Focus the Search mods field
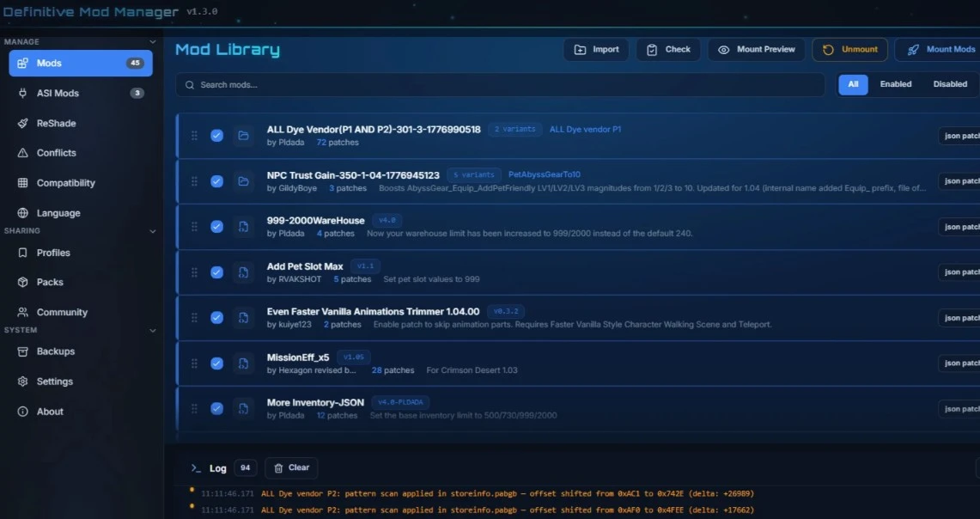 [500, 84]
